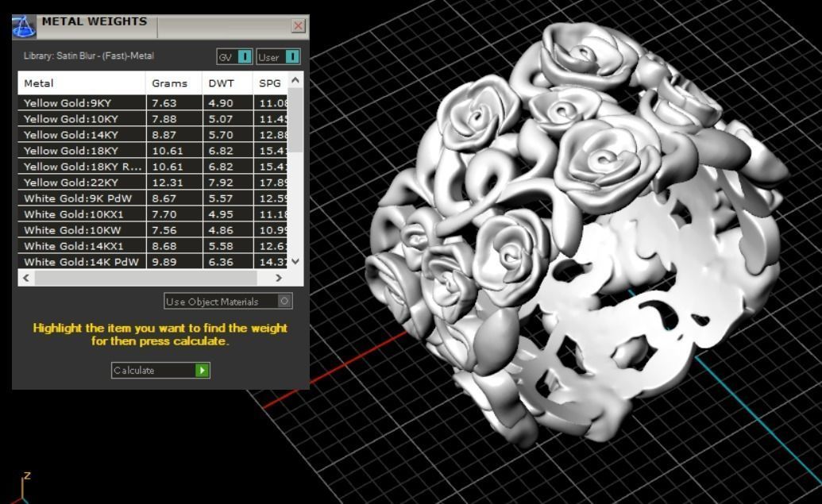Select the Yellow Gold:14KY row
The width and height of the screenshot is (822, 504).
(152, 135)
